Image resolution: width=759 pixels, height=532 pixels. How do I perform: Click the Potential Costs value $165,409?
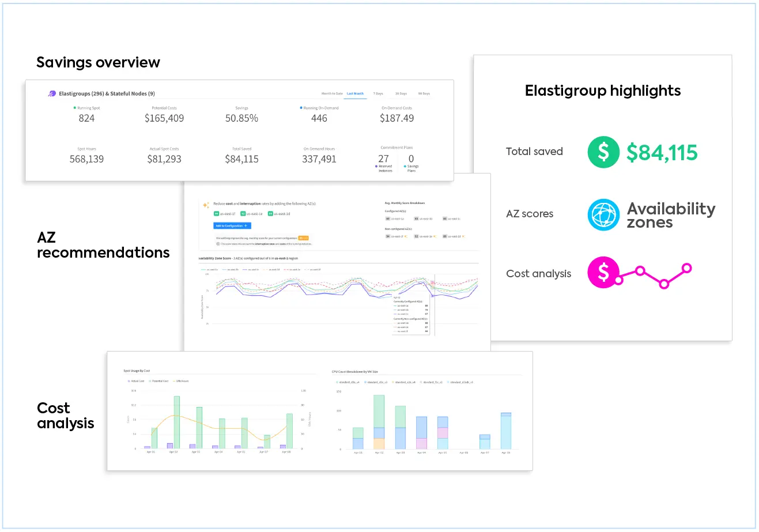click(164, 118)
